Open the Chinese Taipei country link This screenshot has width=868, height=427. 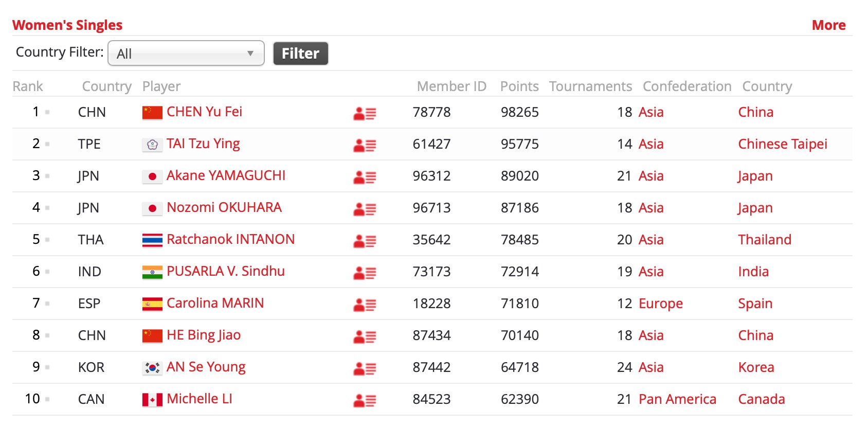tap(783, 144)
